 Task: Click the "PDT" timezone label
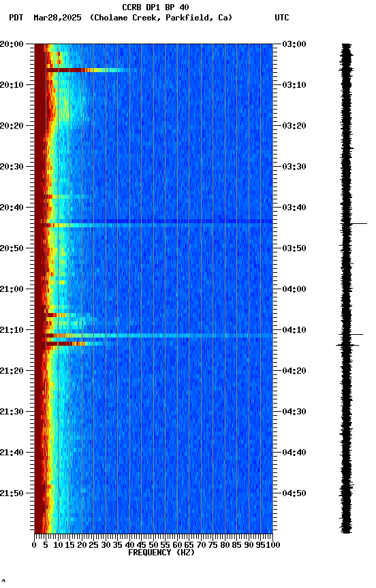16,18
